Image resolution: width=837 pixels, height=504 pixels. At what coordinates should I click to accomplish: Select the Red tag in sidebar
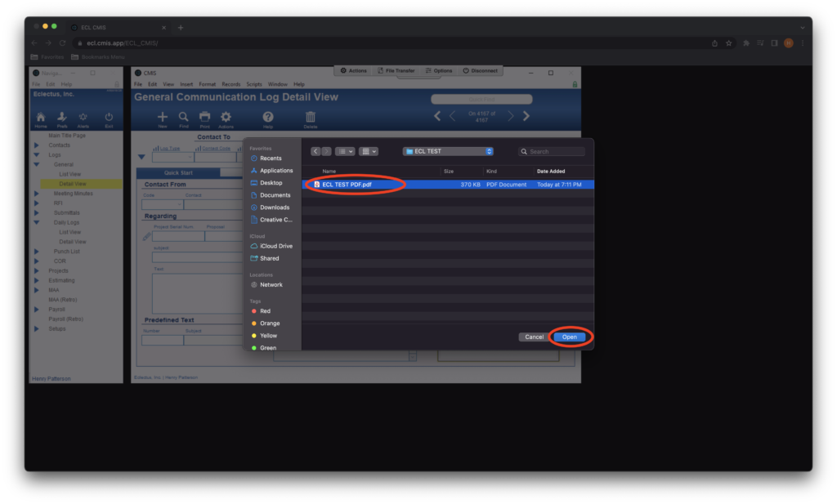265,311
